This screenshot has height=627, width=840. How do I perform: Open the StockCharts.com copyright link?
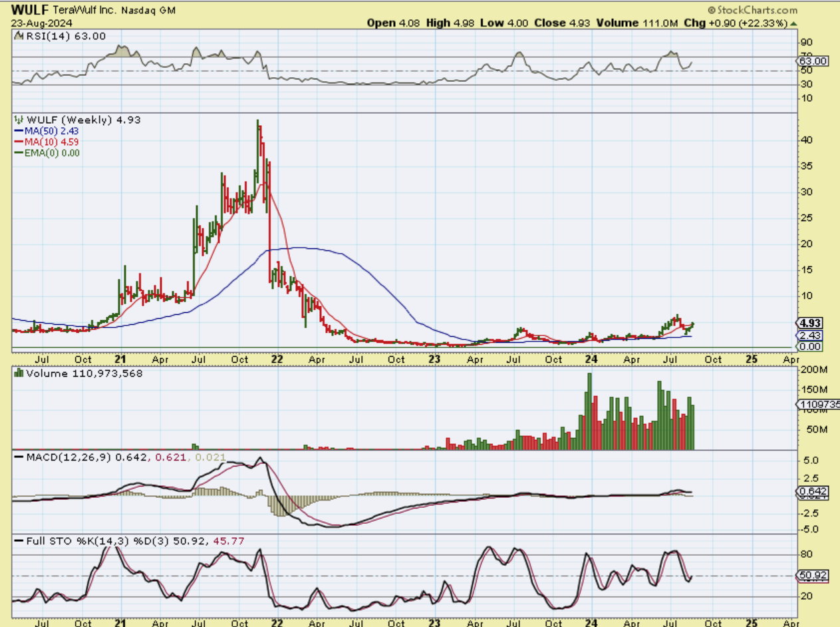coord(752,10)
